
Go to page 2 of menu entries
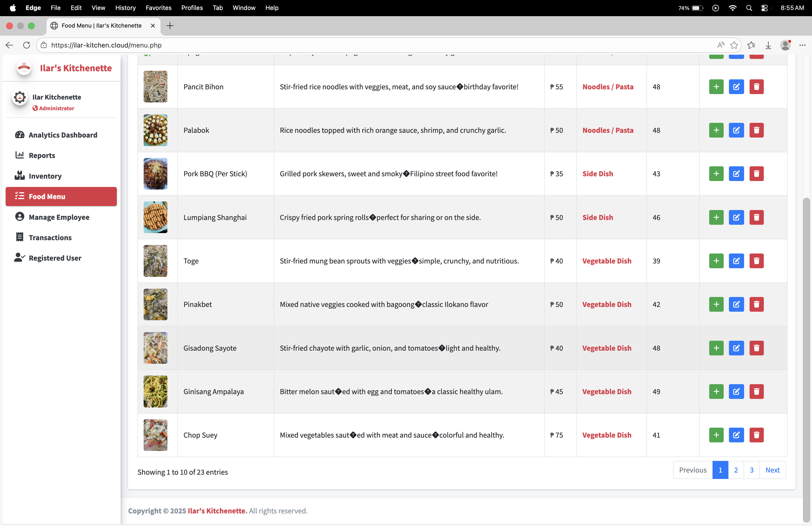point(736,470)
